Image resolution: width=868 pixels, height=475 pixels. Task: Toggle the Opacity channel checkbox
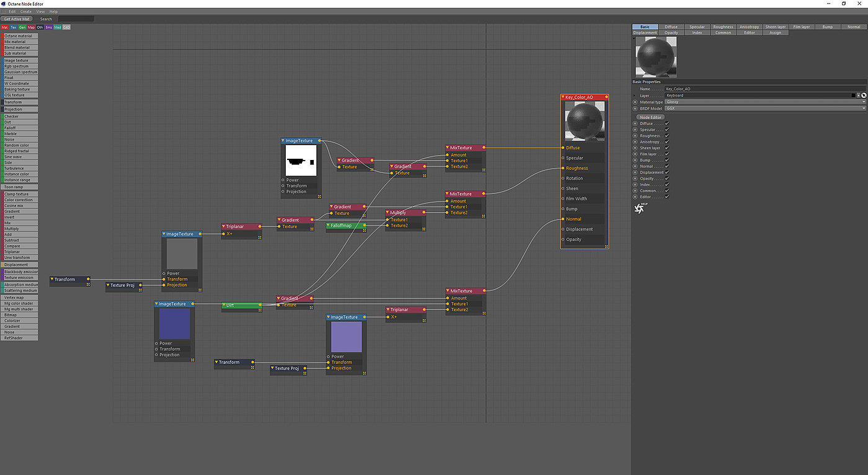click(667, 179)
